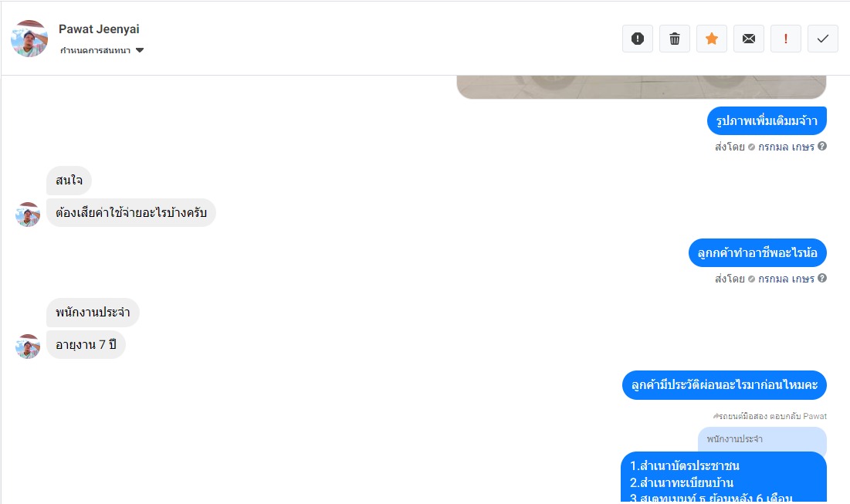Mark conversation unread with envelope icon

pos(749,39)
